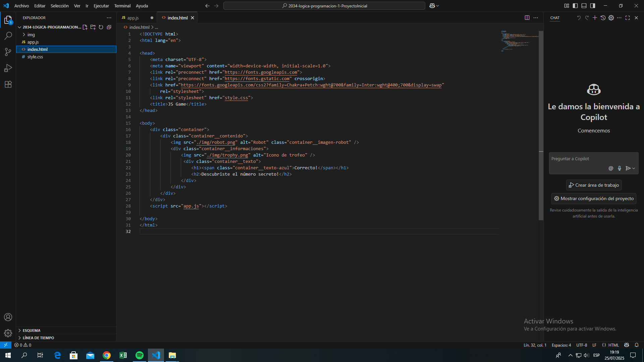Click the command center search box
The width and height of the screenshot is (644, 362).
pyautogui.click(x=324, y=6)
